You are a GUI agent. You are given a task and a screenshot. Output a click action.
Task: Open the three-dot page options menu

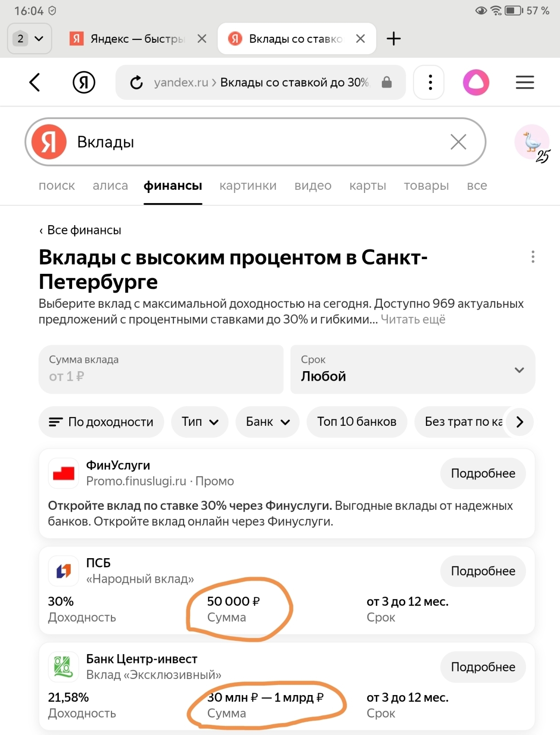coord(533,257)
